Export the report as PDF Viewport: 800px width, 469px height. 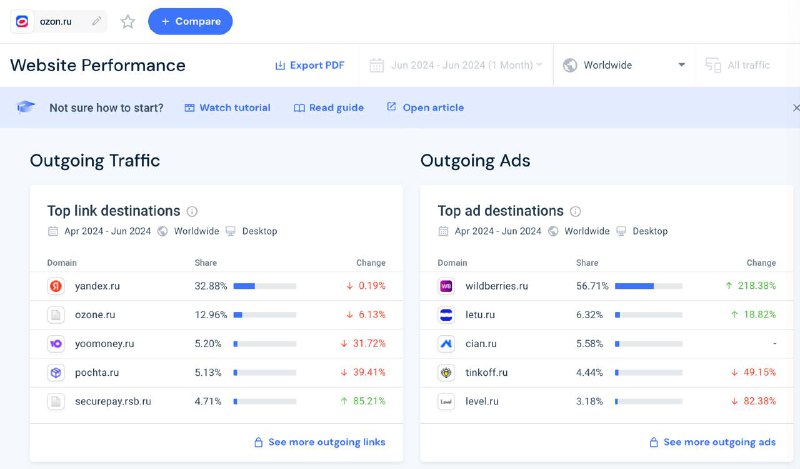tap(310, 65)
